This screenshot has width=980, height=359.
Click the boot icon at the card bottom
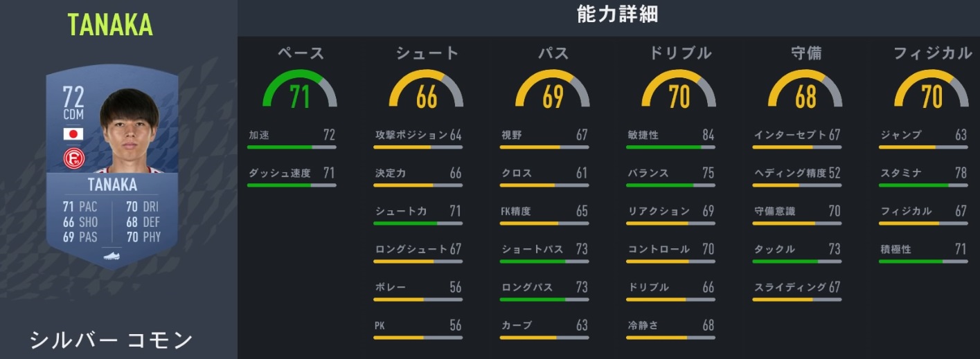pyautogui.click(x=112, y=256)
